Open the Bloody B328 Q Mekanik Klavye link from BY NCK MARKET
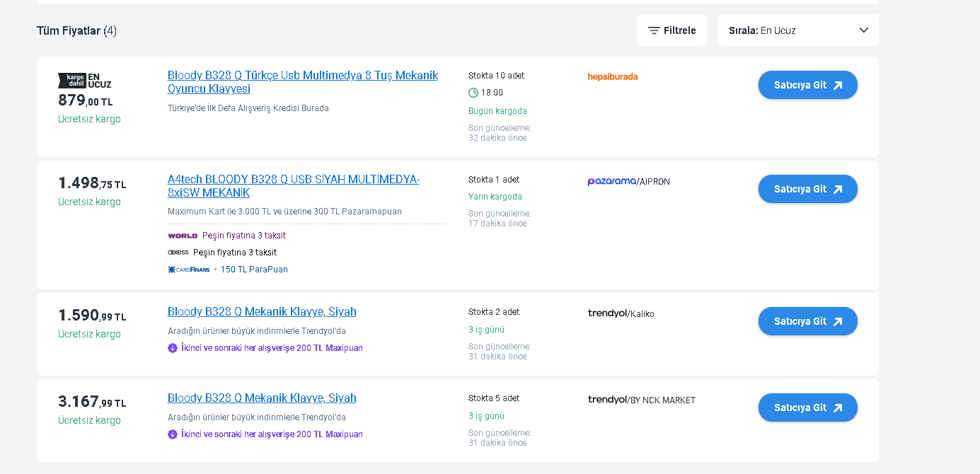980x474 pixels. pos(262,398)
